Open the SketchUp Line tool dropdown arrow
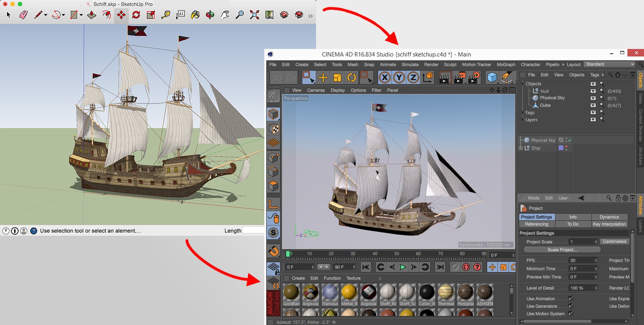This screenshot has height=325, width=644. 46,15
